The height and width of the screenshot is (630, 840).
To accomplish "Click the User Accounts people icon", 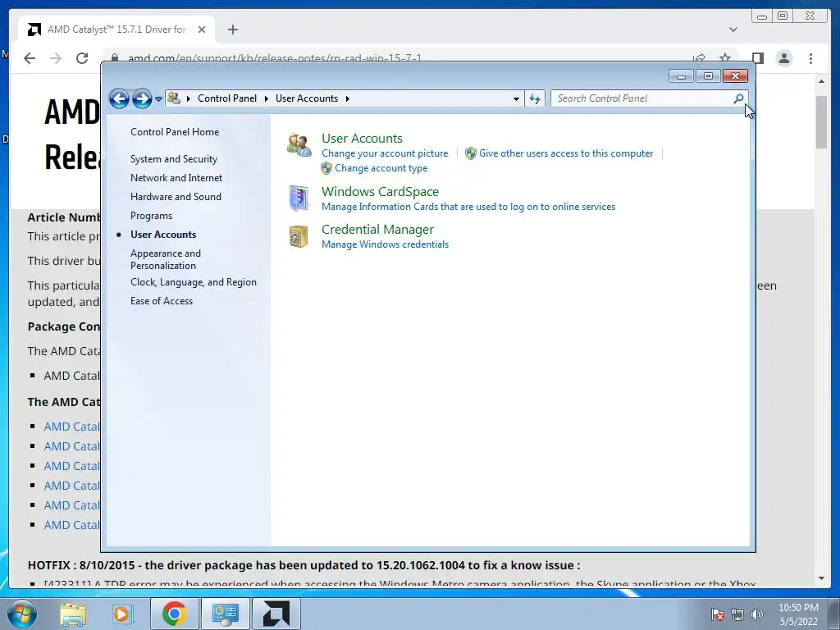I will point(299,145).
